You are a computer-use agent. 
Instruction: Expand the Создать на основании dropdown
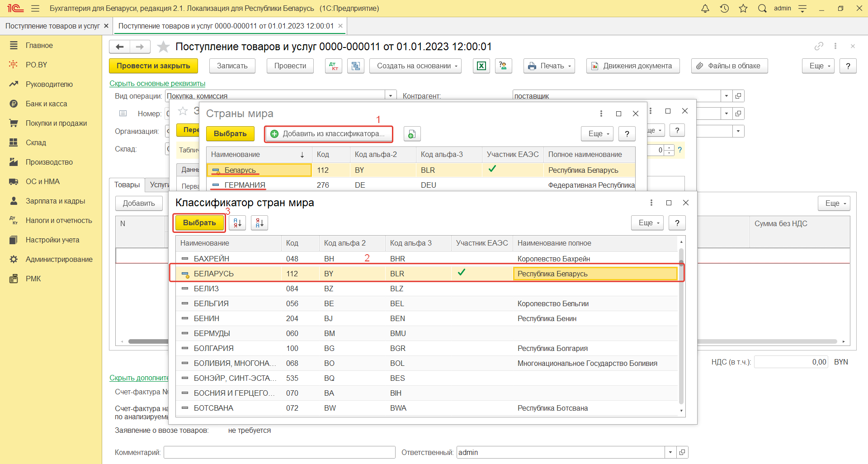(x=415, y=66)
